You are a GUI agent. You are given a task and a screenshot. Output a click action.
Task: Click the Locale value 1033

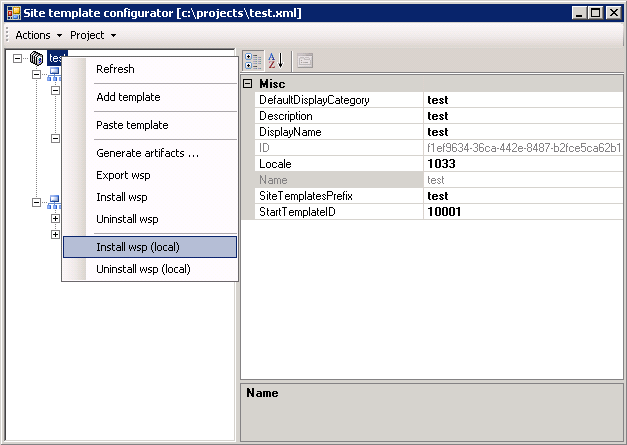[x=523, y=164]
